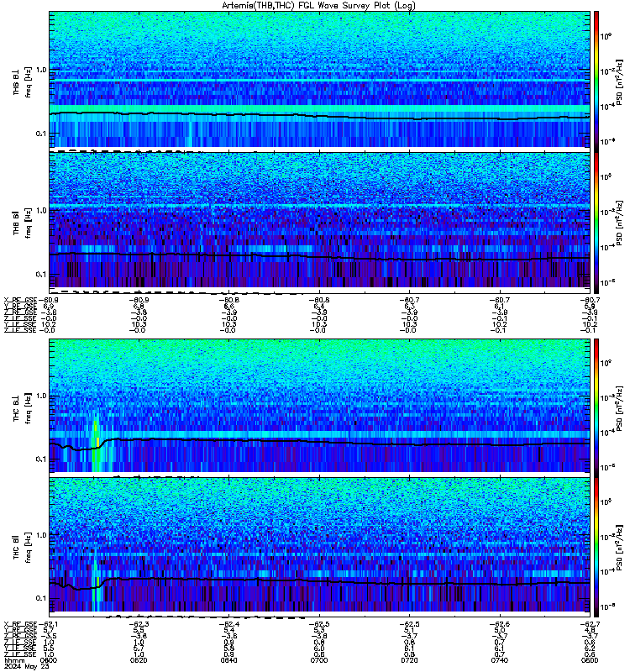Click the black frequency trace in THB B⊥ spectrogram
Image resolution: width=630 pixels, height=672 pixels.
coord(319,116)
